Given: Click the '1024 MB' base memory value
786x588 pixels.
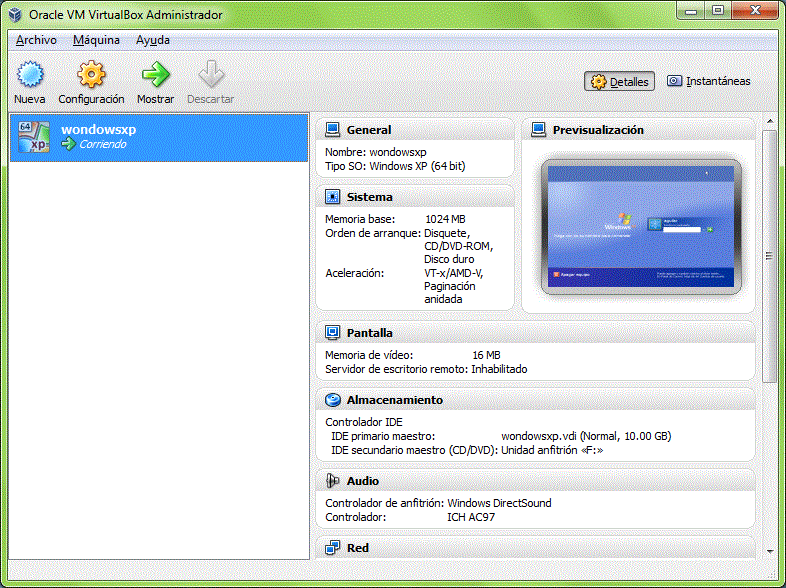Looking at the screenshot, I should [x=445, y=219].
